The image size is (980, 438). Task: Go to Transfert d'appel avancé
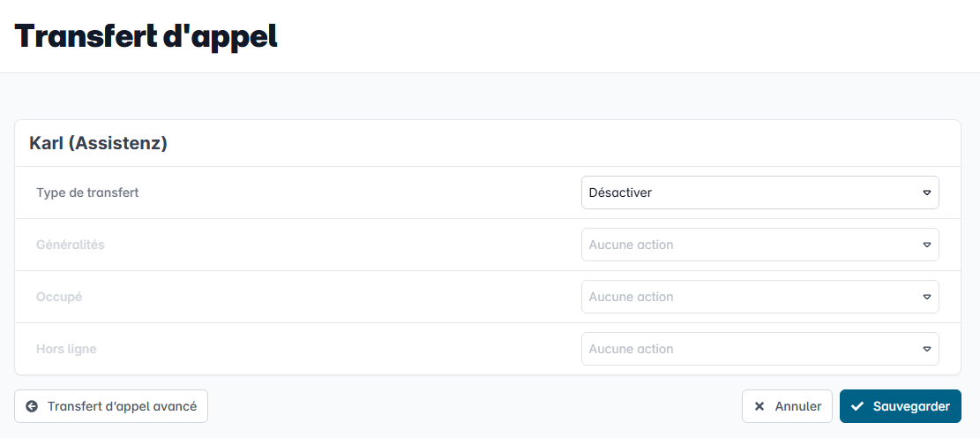coord(111,407)
